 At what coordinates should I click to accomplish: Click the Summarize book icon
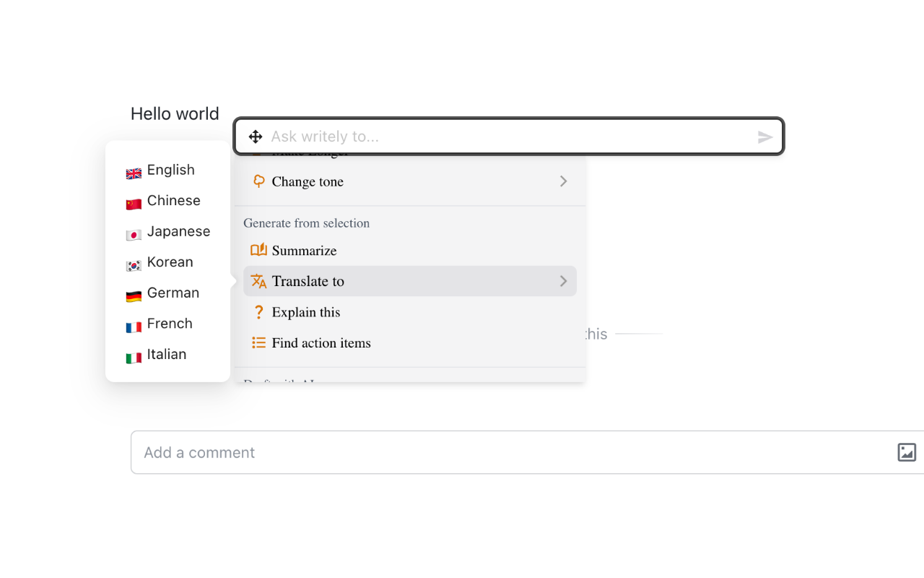pos(258,250)
